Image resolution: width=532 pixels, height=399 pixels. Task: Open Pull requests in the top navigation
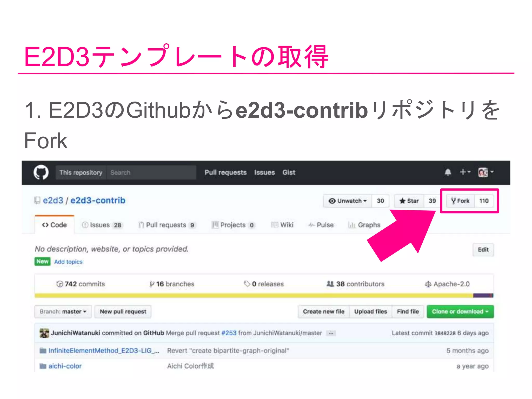[225, 172]
